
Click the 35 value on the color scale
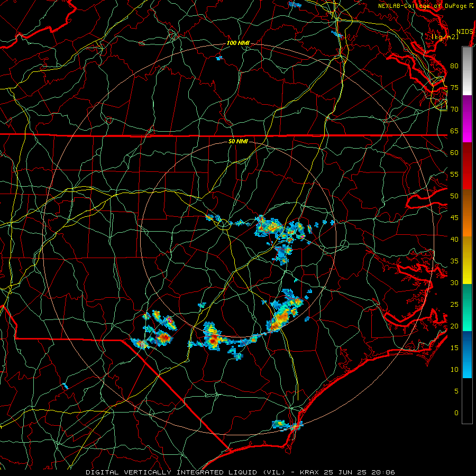coord(454,261)
